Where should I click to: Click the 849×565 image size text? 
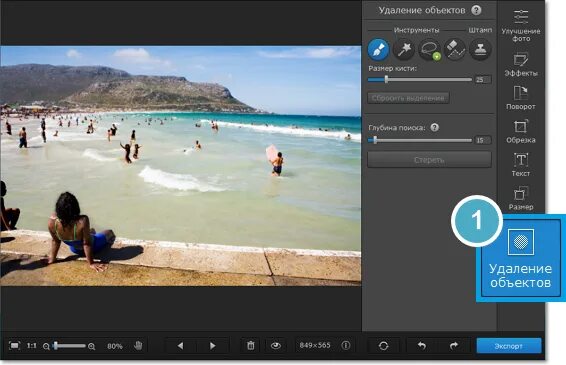[x=315, y=346]
